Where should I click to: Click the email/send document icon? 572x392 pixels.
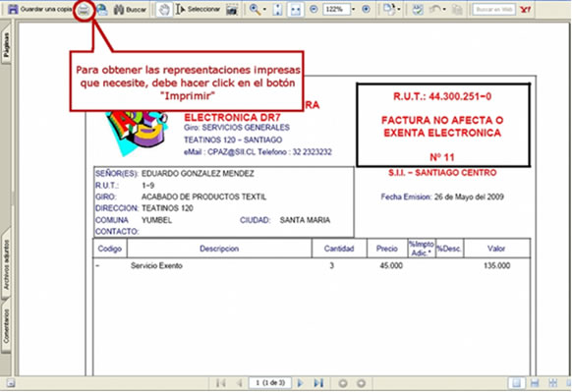pos(102,10)
